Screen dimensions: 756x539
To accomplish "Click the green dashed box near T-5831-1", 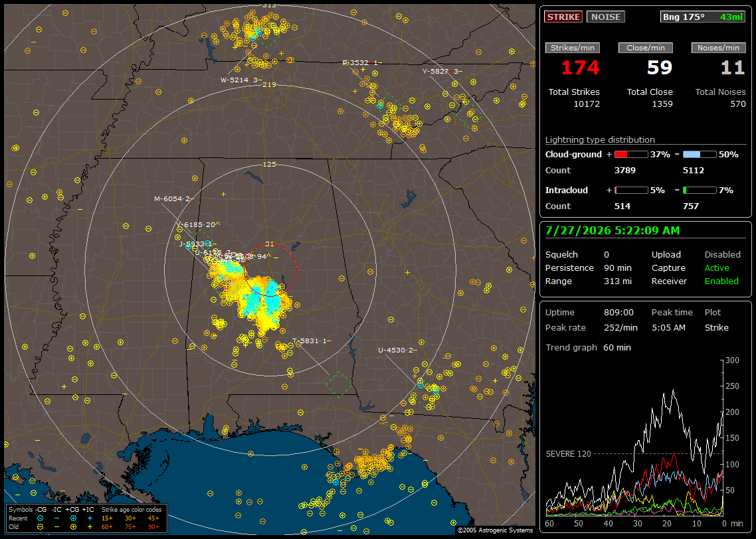I will [339, 384].
